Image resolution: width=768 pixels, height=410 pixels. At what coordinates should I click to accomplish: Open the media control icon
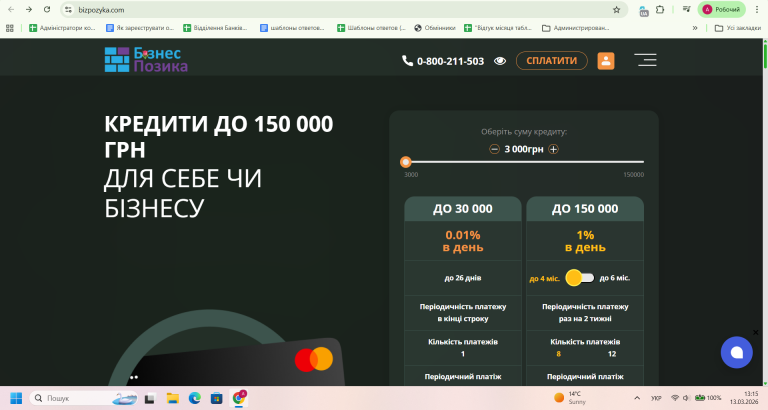(686, 10)
